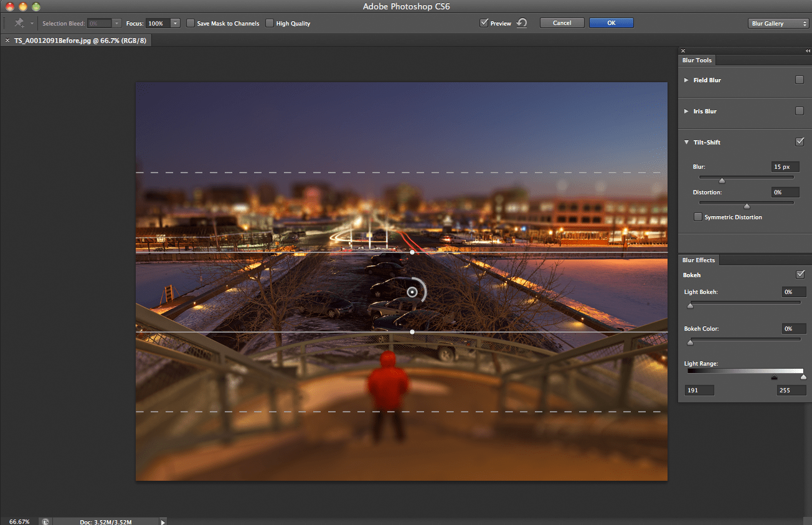Expand the Field Blur section
Viewport: 812px width, 525px height.
(x=686, y=80)
